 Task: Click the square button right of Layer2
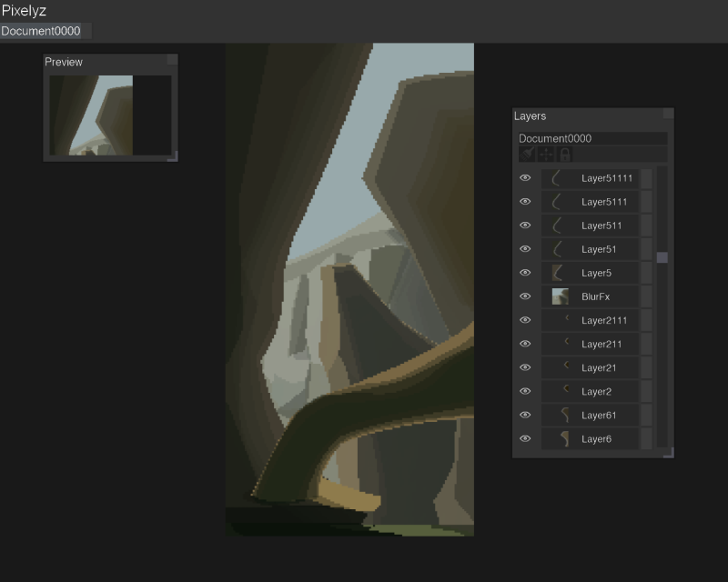[x=646, y=391]
